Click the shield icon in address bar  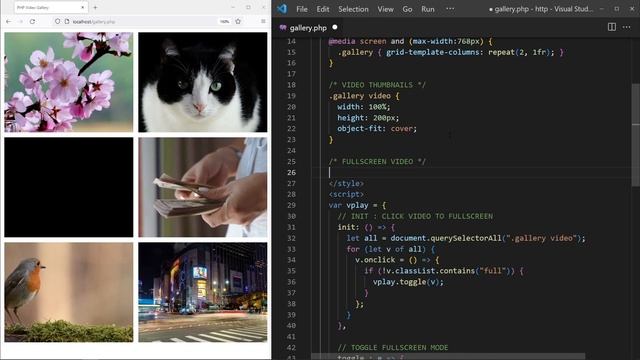[x=58, y=21]
